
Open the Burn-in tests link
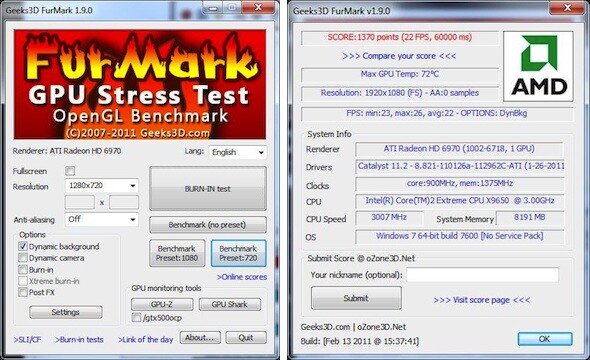[79, 339]
